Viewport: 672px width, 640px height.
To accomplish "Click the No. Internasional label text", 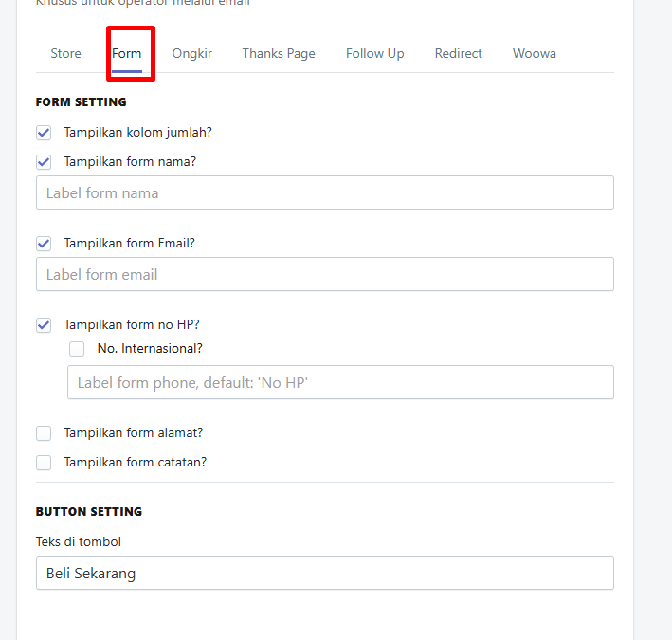I will point(150,349).
